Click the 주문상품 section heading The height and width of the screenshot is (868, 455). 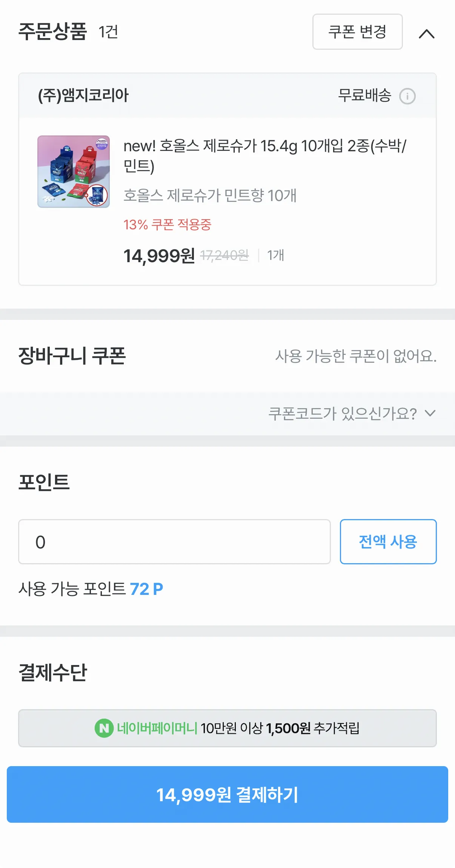[x=53, y=32]
